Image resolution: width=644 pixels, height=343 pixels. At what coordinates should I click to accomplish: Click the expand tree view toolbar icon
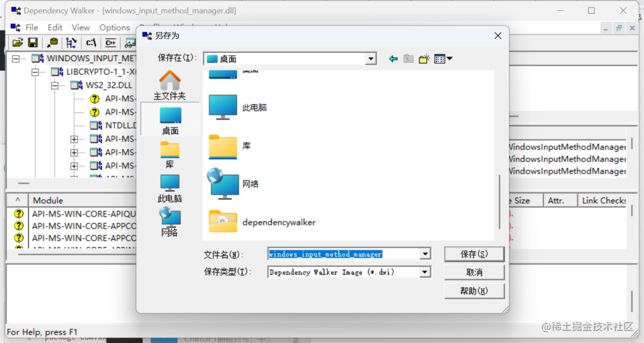pos(70,42)
